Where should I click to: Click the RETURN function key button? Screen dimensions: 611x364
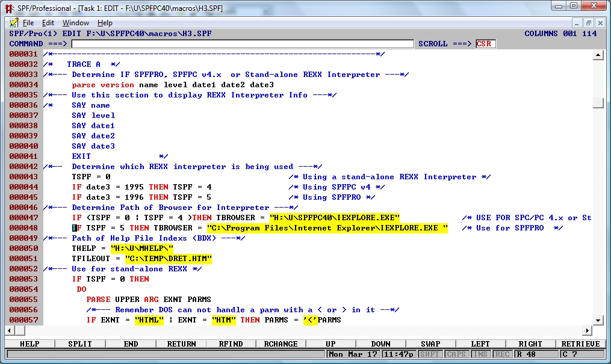(181, 344)
